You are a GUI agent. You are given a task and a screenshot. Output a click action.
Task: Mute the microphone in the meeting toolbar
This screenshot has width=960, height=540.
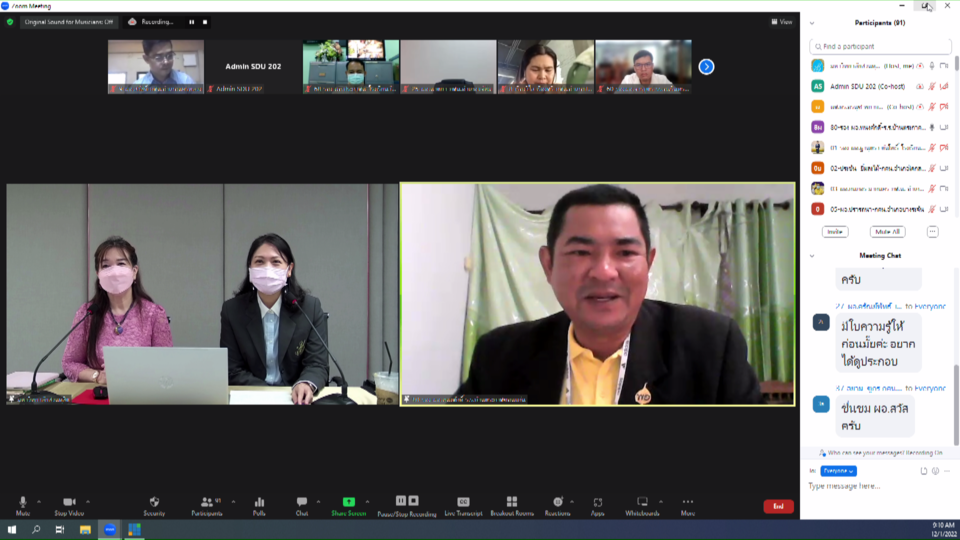pyautogui.click(x=23, y=506)
